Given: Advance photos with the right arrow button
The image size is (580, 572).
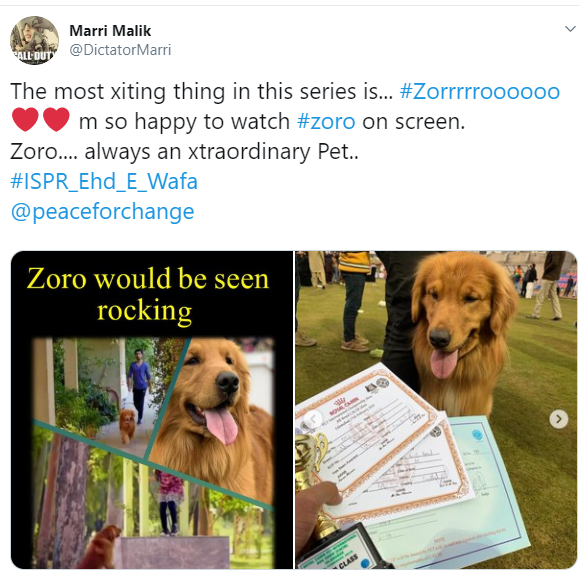Looking at the screenshot, I should [559, 419].
